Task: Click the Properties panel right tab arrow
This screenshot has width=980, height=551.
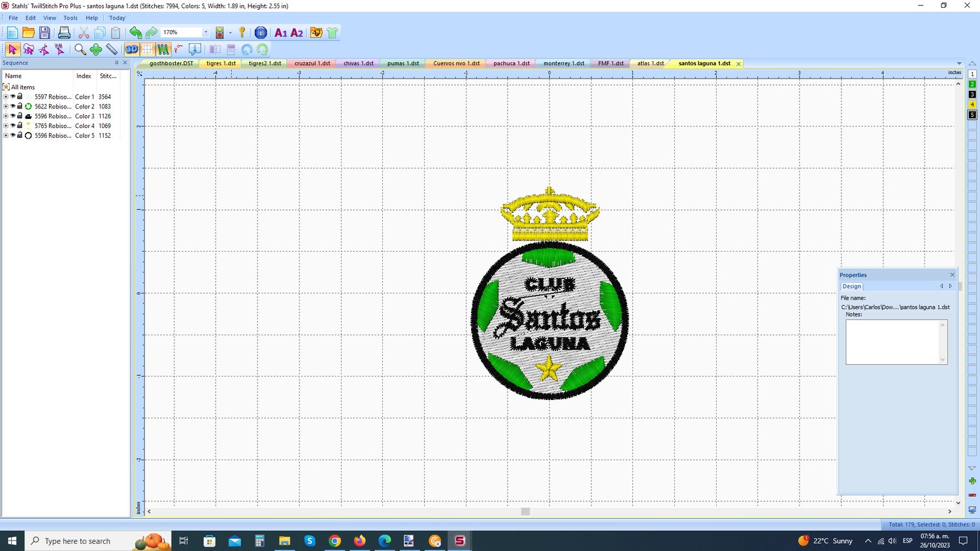Action: 951,286
